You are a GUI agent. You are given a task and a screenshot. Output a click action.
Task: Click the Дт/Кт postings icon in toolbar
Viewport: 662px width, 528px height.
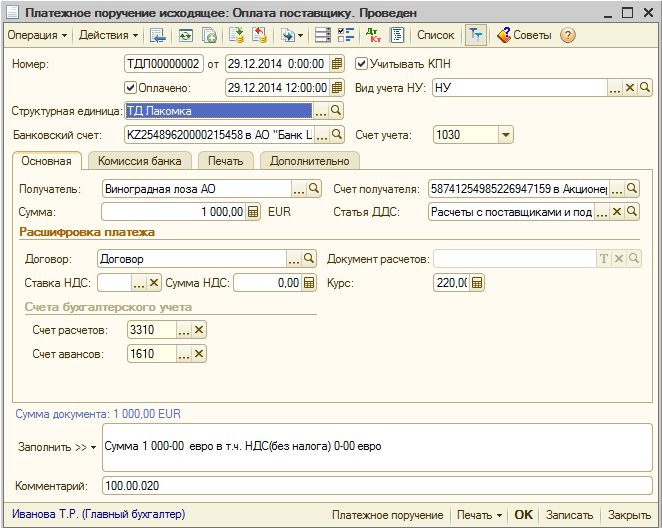click(373, 35)
